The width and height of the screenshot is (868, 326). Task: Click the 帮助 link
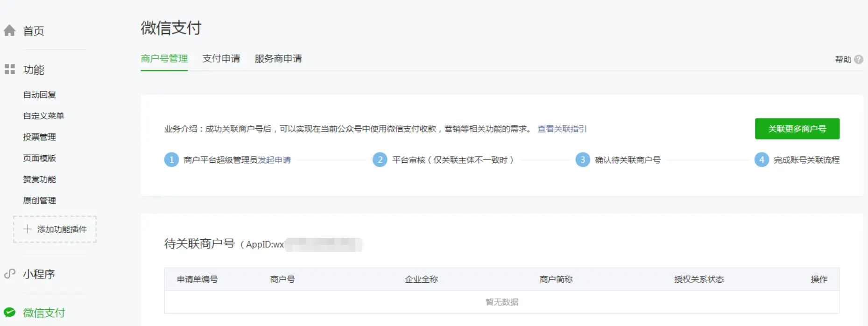(843, 59)
